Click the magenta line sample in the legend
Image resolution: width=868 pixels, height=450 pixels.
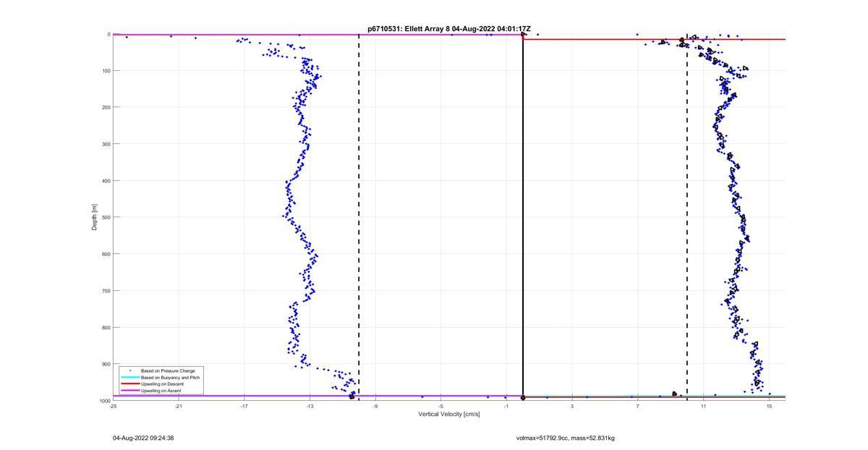tap(130, 391)
